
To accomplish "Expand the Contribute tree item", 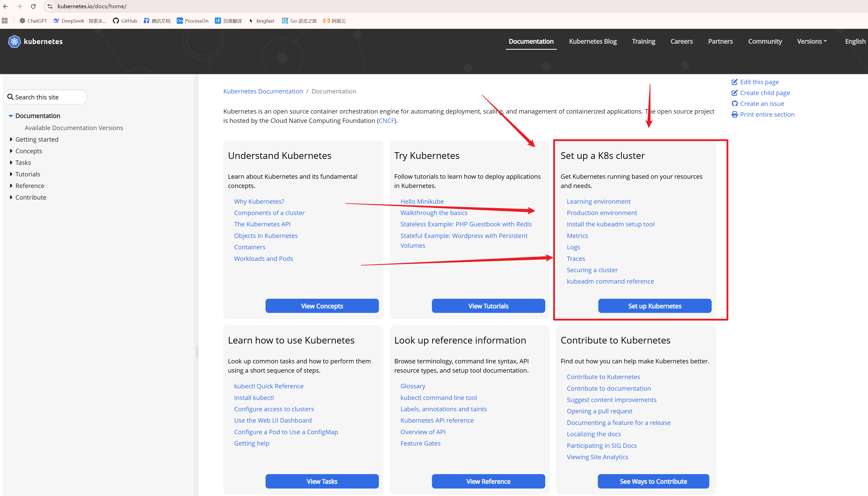I will coord(11,197).
